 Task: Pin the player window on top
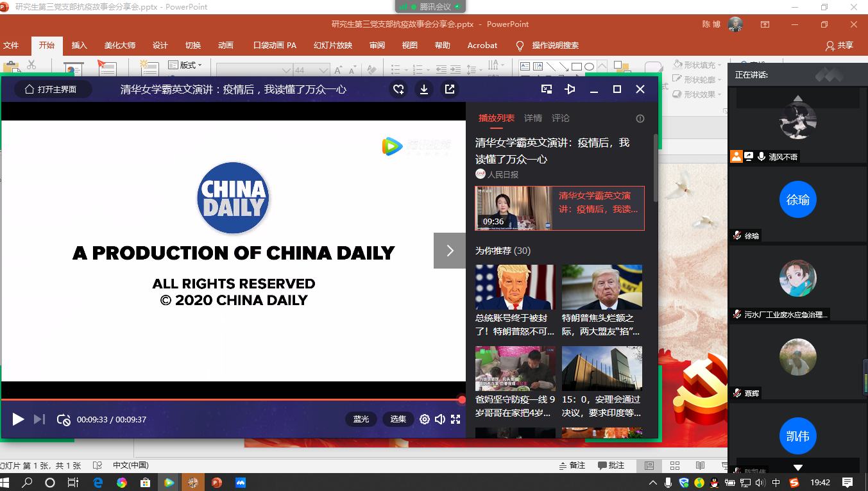coord(570,90)
